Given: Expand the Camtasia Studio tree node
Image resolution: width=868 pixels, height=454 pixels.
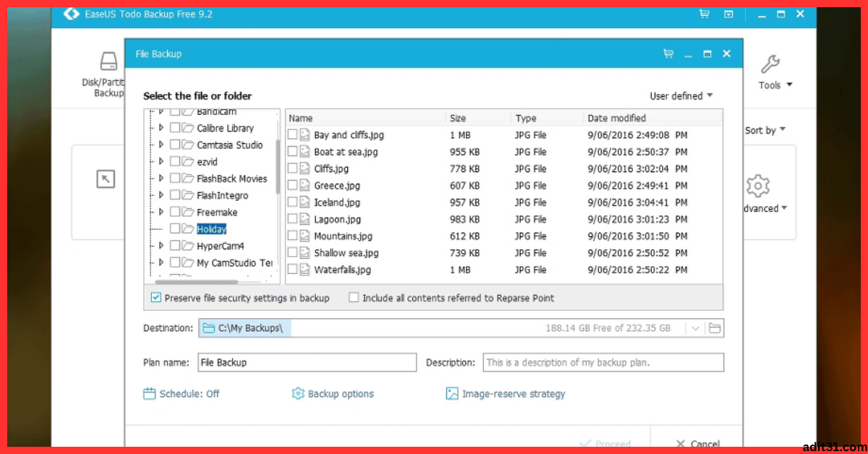Looking at the screenshot, I should point(161,145).
